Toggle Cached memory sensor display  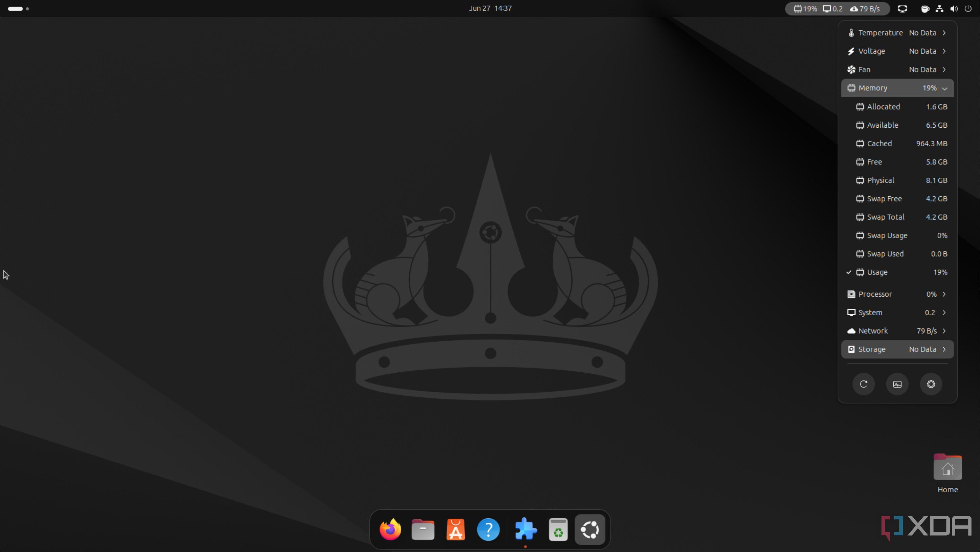tap(898, 143)
